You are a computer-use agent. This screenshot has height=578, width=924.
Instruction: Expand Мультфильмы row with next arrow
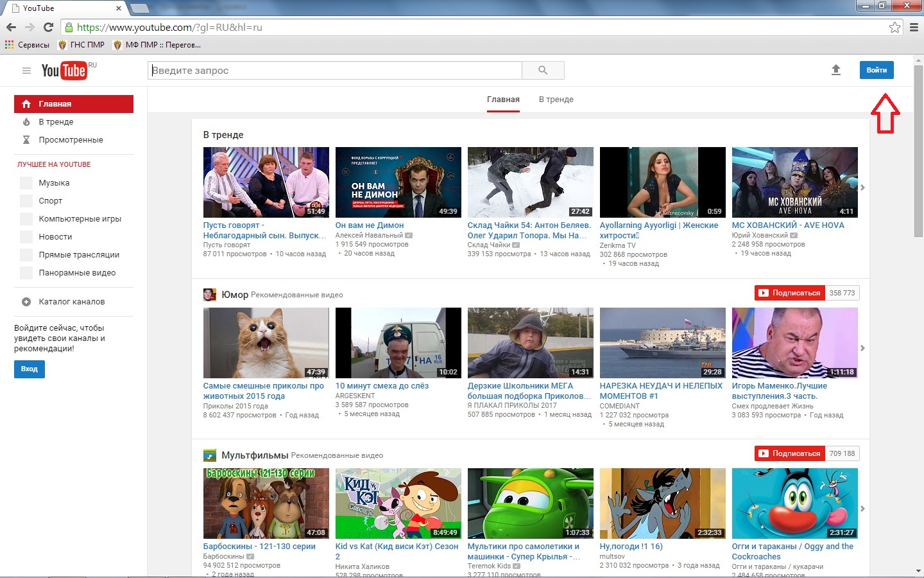(x=862, y=509)
